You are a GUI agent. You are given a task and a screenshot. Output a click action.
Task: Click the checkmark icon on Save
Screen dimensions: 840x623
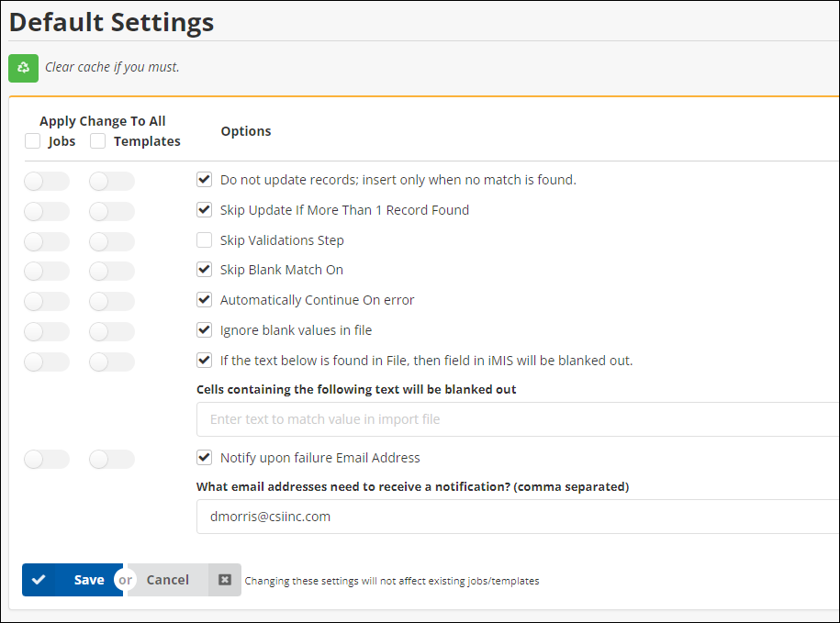click(39, 580)
